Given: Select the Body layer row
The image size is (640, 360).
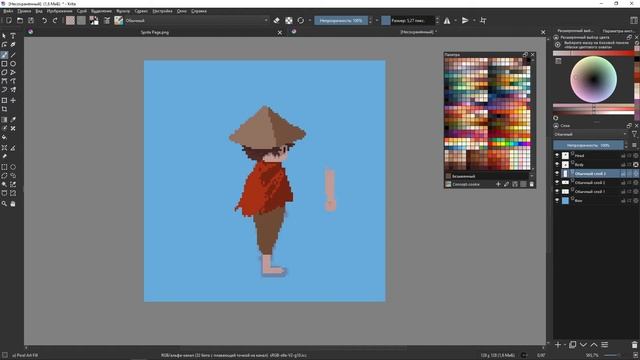Looking at the screenshot, I should [596, 164].
